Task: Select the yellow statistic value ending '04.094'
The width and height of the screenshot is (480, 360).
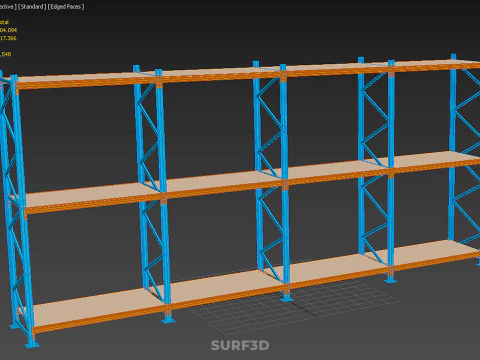Action: tap(8, 30)
